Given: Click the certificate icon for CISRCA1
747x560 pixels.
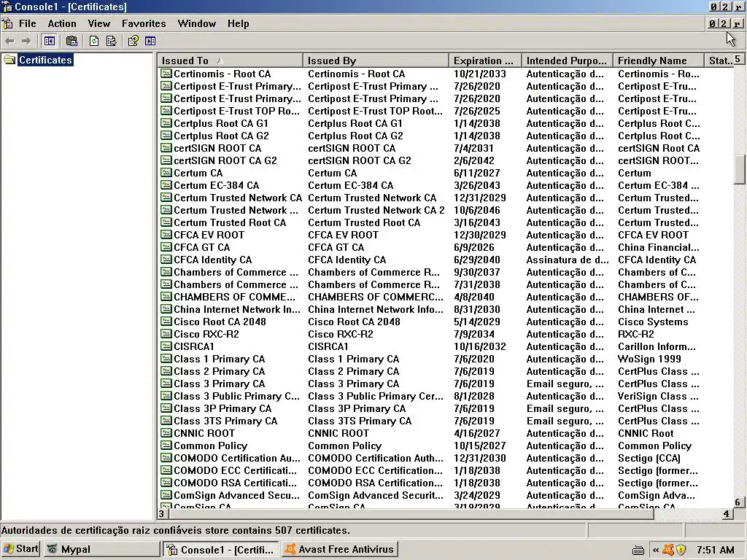Looking at the screenshot, I should pos(166,346).
